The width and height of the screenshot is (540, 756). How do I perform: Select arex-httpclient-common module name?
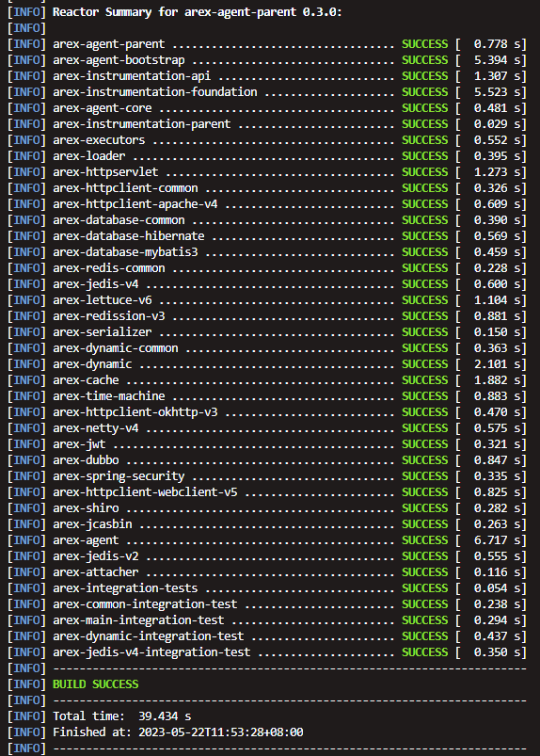[125, 187]
